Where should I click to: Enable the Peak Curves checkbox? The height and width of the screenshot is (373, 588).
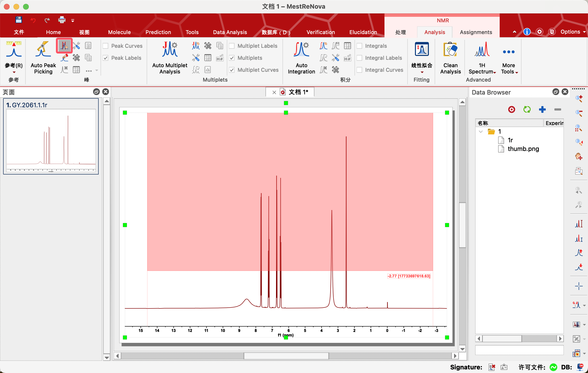point(106,46)
